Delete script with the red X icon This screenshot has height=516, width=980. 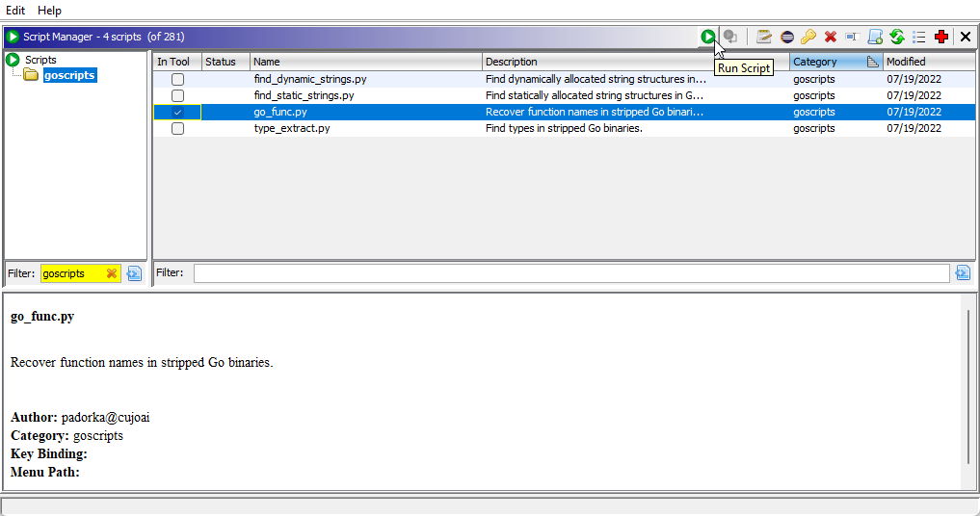[830, 37]
